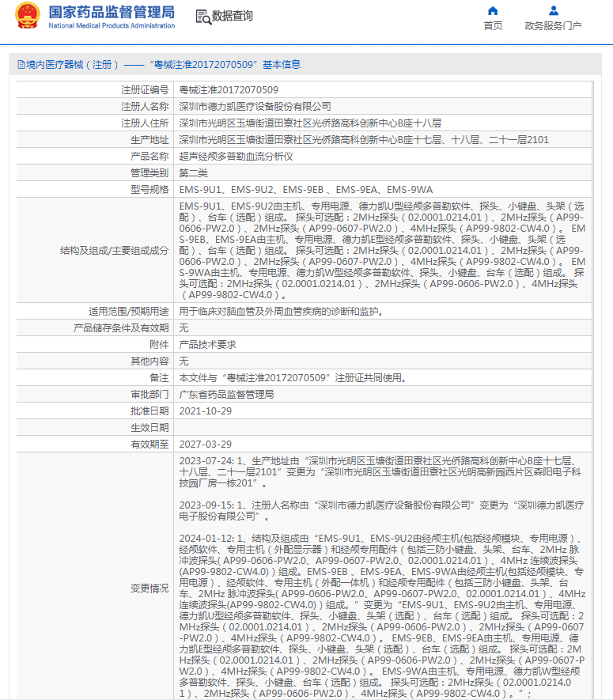Select the 产品名称 label cell
Viewport: 613px width, 700px height.
(x=95, y=157)
